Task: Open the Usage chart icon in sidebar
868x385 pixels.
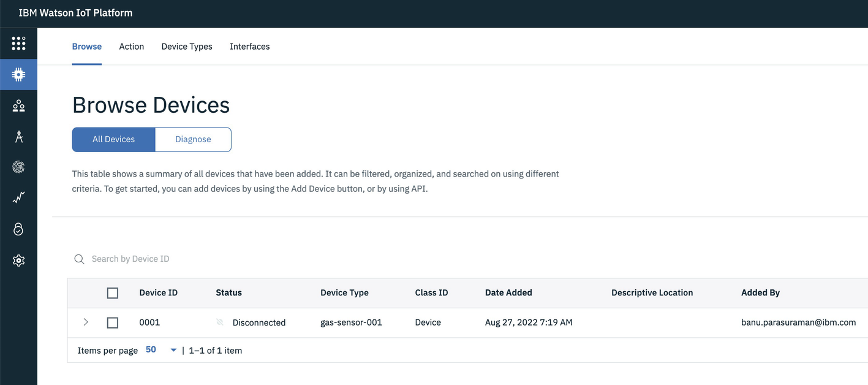Action: (x=18, y=197)
